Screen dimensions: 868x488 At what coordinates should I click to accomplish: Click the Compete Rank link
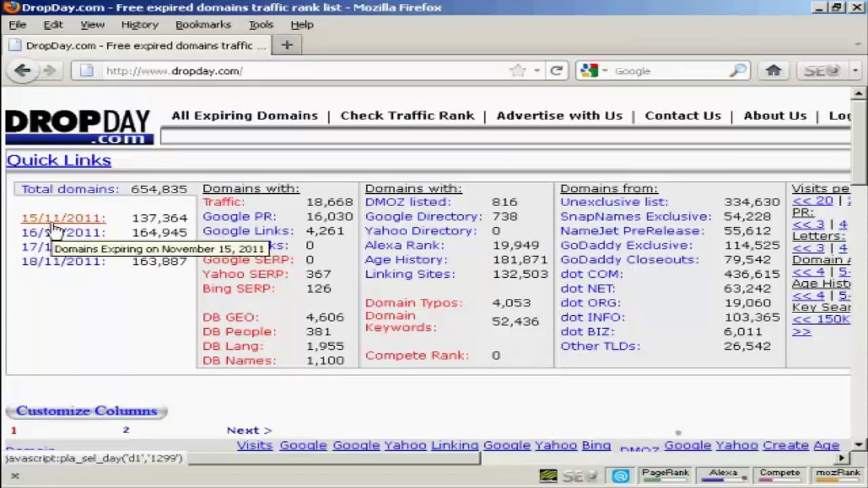pos(417,356)
